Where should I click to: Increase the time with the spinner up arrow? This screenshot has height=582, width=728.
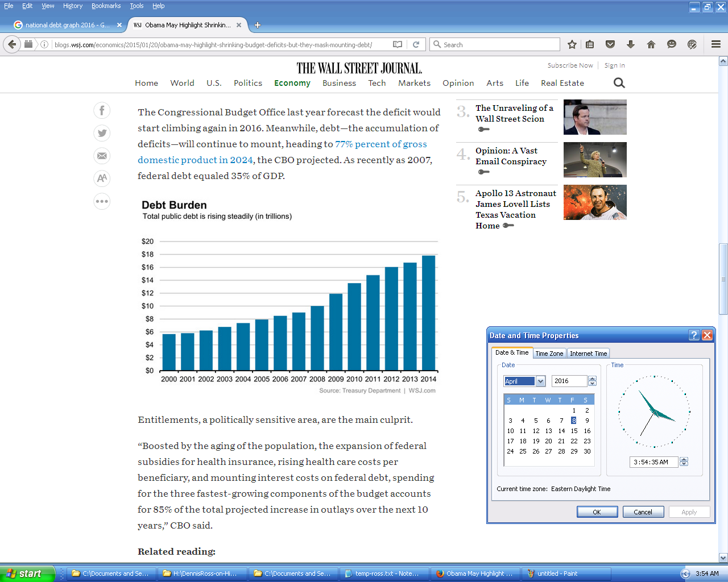(684, 459)
